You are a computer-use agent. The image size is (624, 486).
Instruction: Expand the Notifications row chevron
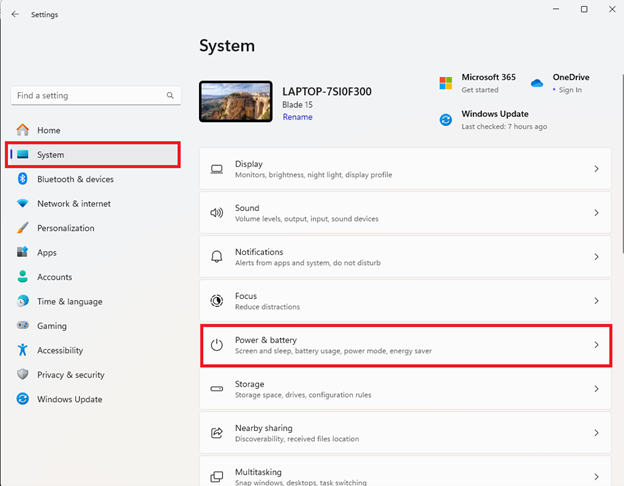pyautogui.click(x=596, y=257)
